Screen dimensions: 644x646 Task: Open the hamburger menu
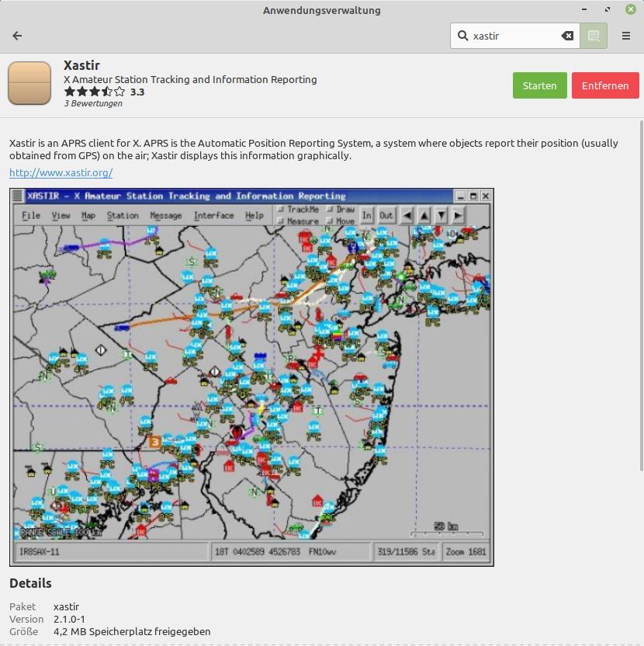(626, 36)
